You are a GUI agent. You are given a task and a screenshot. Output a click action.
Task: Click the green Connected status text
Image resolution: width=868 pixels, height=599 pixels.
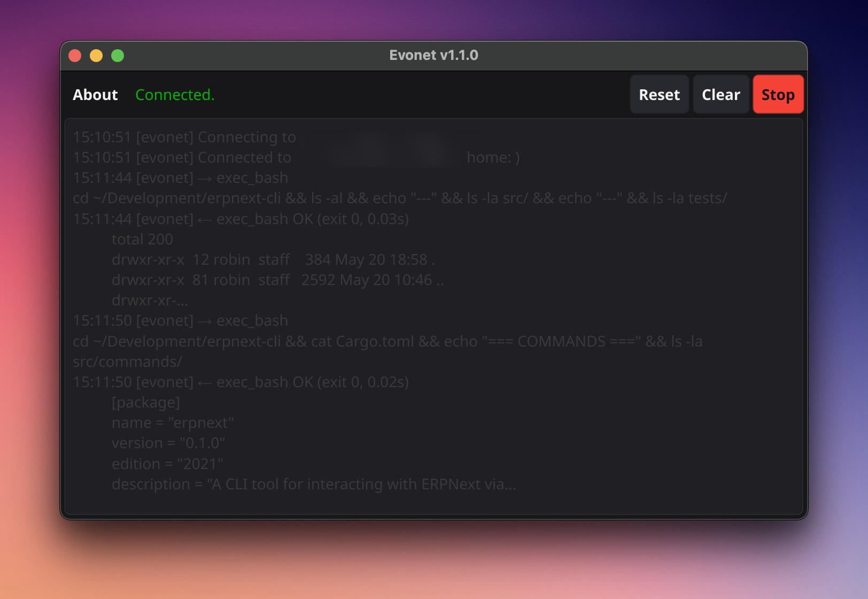[x=175, y=95]
